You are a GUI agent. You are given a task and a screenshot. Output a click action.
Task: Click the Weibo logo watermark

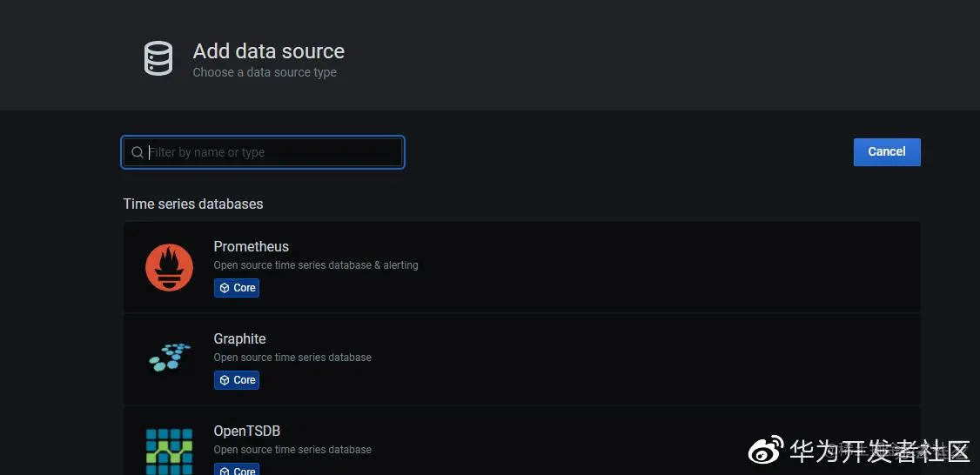(x=766, y=451)
